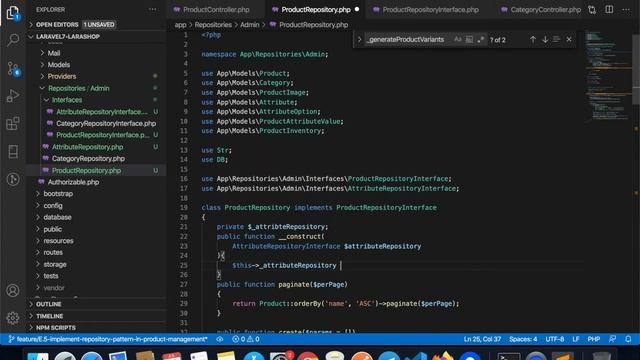Expand the public folder
The height and width of the screenshot is (360, 640).
coord(53,229)
